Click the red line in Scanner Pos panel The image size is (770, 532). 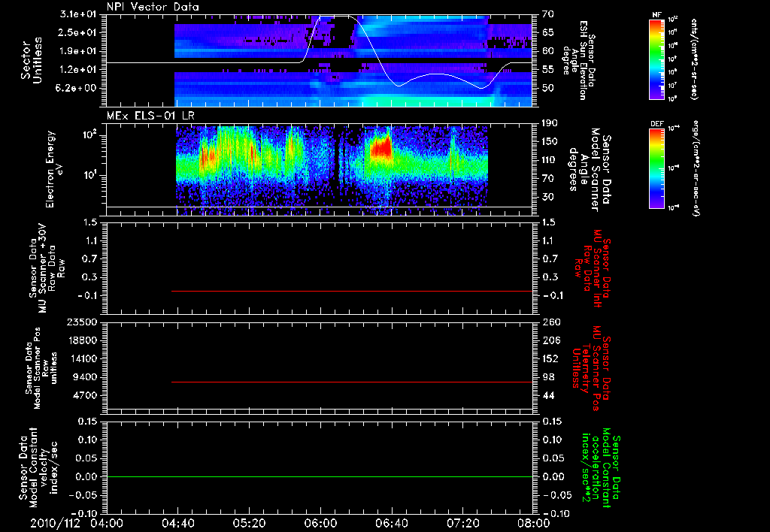click(352, 382)
